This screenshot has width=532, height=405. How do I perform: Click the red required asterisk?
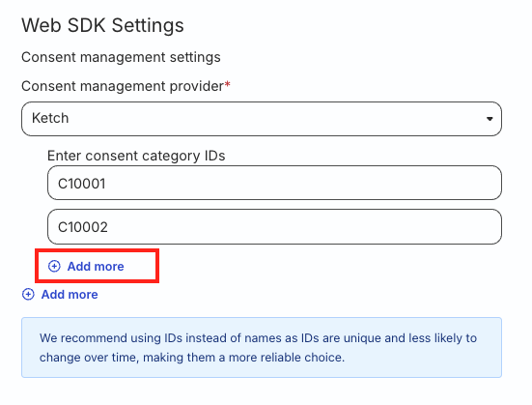227,84
